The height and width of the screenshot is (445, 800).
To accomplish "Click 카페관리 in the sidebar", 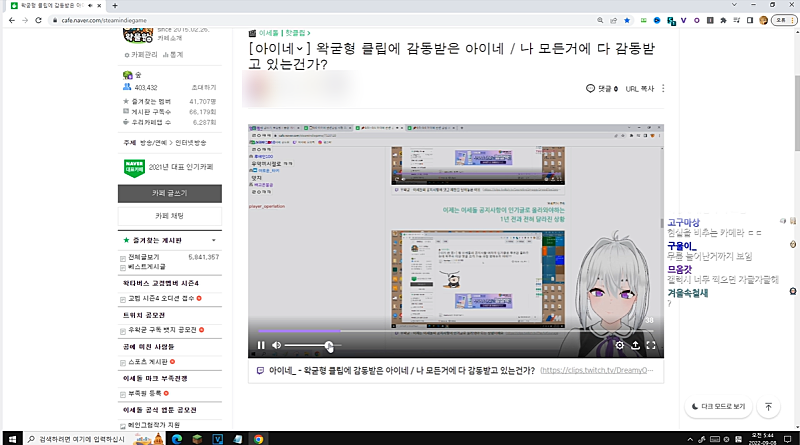I will tap(141, 55).
